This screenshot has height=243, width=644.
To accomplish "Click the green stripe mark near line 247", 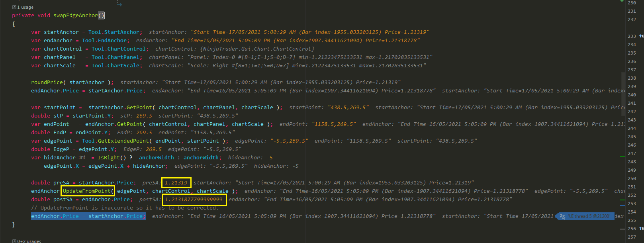I will click(x=622, y=156).
